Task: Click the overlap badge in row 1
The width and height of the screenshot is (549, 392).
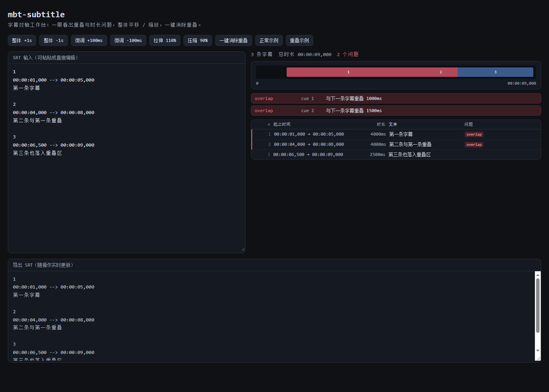Action: point(474,134)
